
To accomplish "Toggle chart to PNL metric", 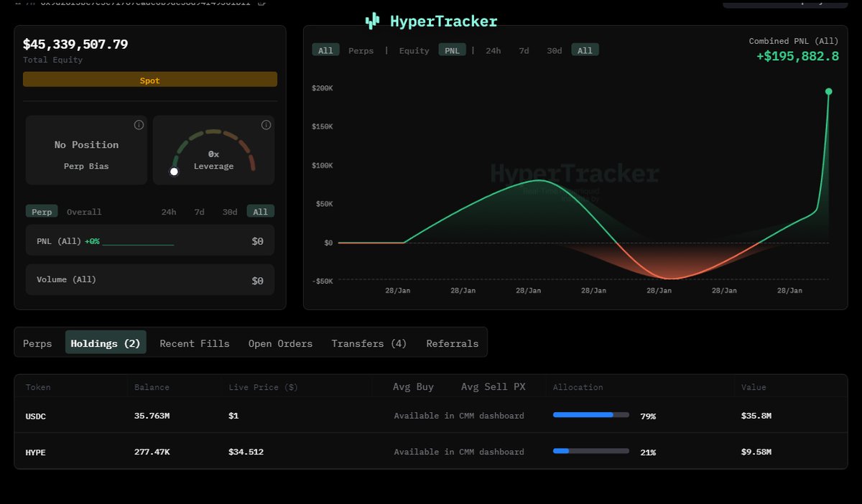I will (x=453, y=50).
